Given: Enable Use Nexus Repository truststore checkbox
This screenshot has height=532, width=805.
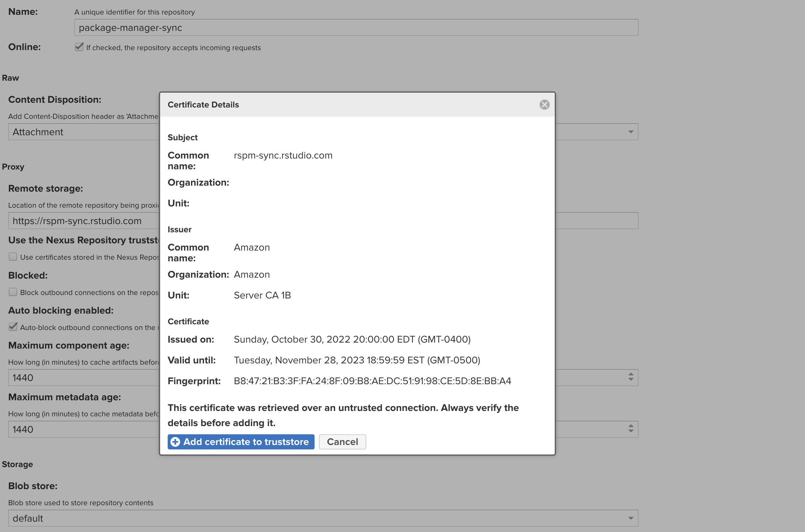Looking at the screenshot, I should click(x=13, y=257).
